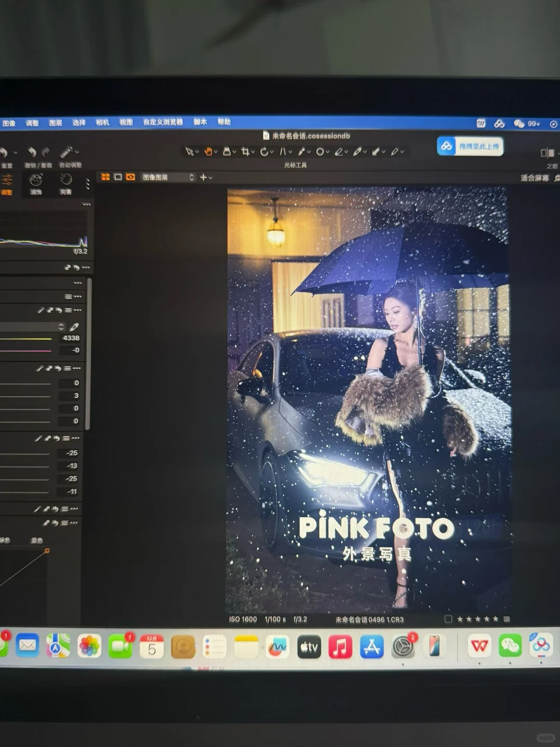Open the 相机 menu
Screen dimensions: 560x747
point(103,122)
